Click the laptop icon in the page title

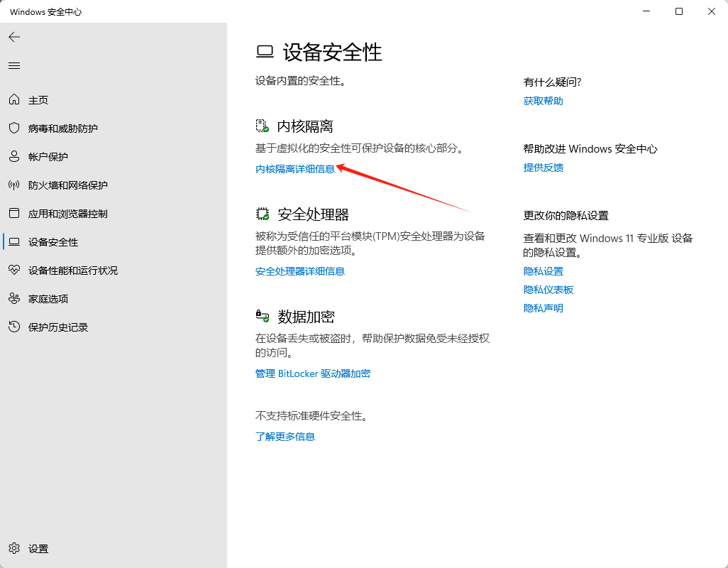click(x=265, y=52)
